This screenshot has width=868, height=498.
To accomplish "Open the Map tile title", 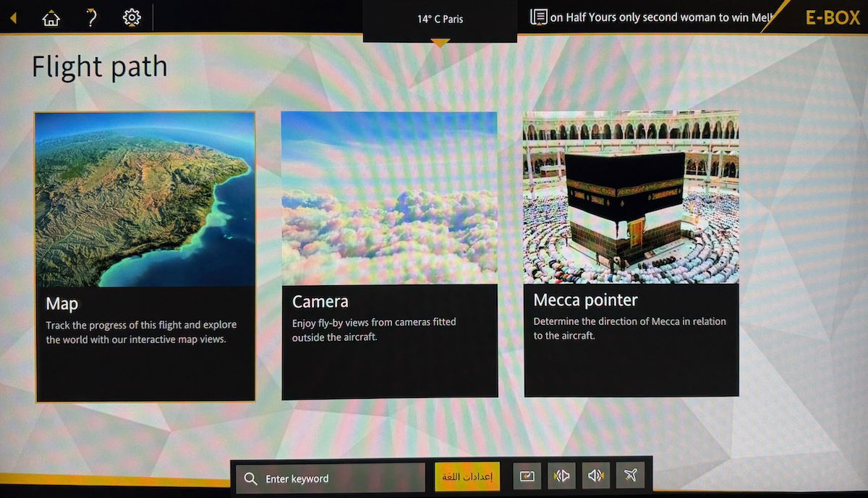I will 62,303.
